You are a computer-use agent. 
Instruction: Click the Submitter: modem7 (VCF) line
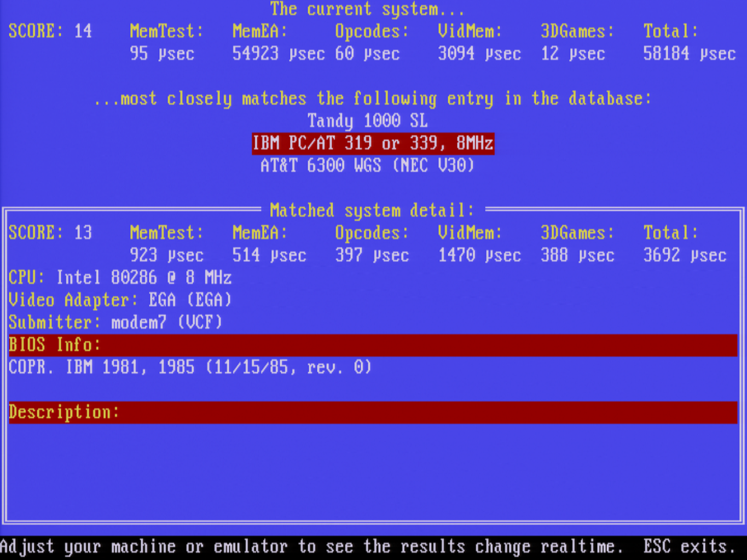click(x=115, y=323)
